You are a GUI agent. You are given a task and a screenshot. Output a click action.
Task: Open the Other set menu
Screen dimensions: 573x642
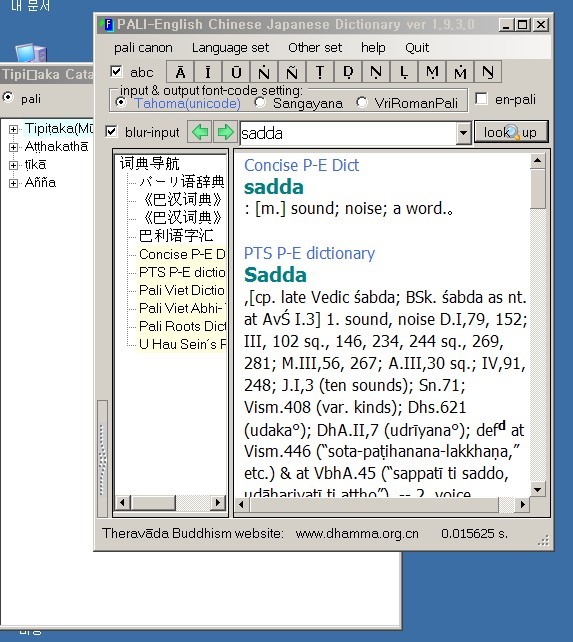tap(315, 48)
